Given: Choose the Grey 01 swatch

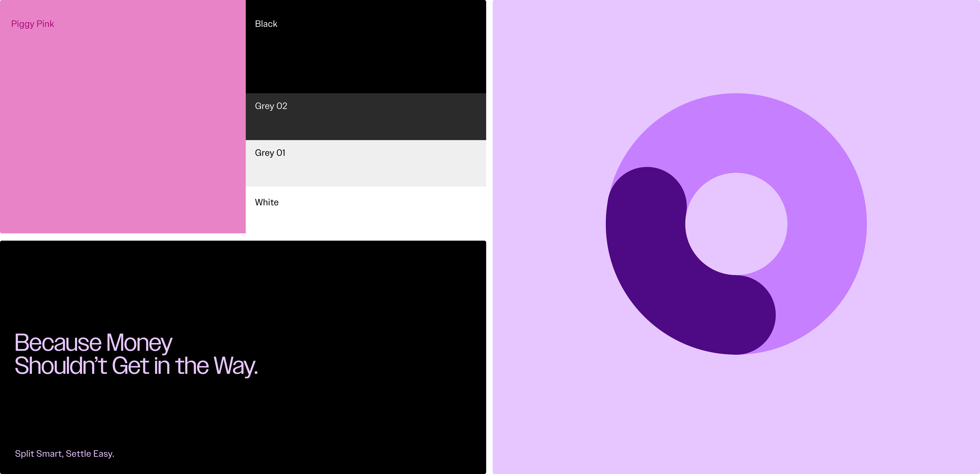Looking at the screenshot, I should pyautogui.click(x=366, y=163).
